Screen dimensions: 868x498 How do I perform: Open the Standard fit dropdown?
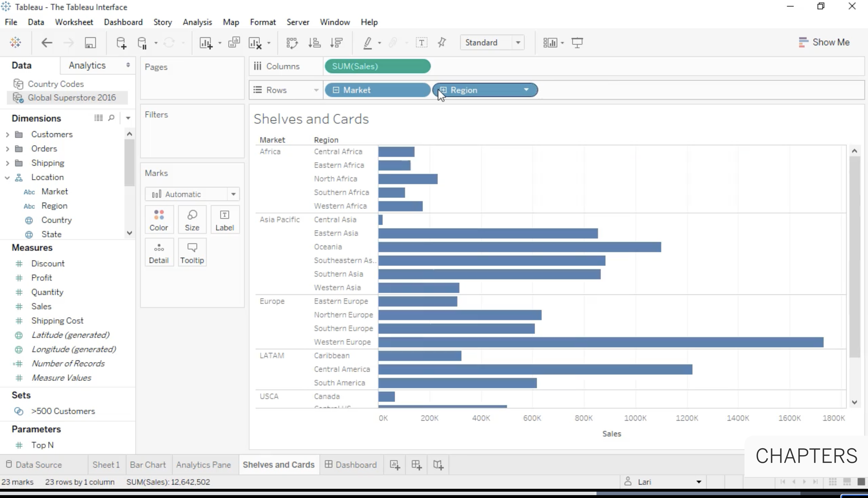tap(518, 43)
